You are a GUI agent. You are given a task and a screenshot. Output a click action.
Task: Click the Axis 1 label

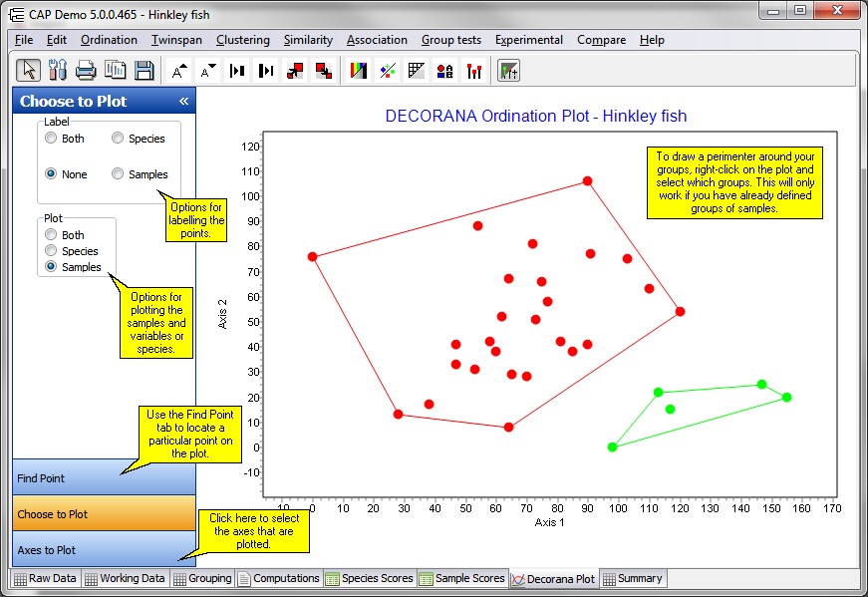[x=549, y=522]
